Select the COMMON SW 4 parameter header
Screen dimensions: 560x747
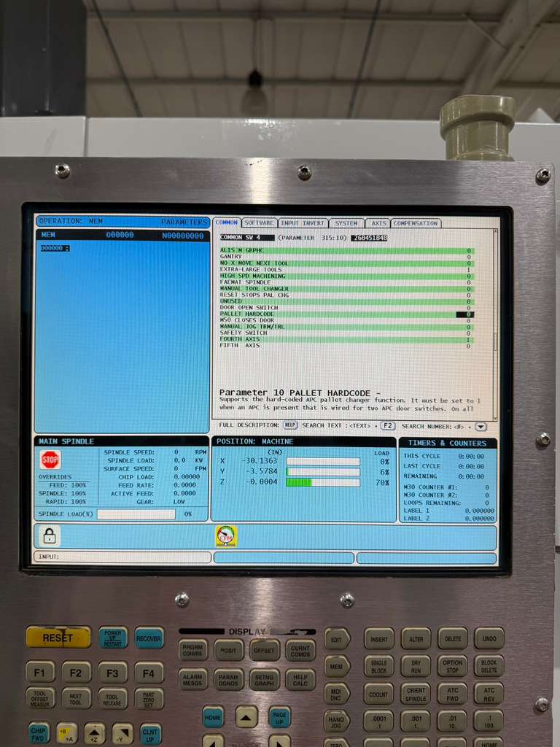tap(247, 238)
